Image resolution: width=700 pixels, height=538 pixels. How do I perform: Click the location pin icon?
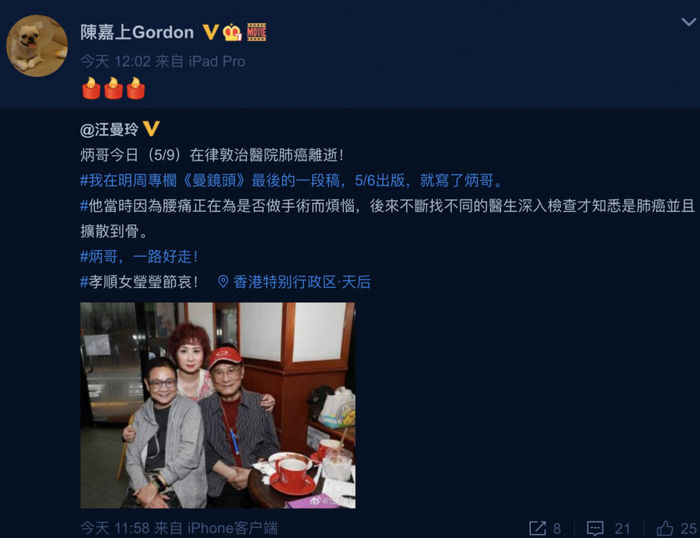(x=223, y=282)
